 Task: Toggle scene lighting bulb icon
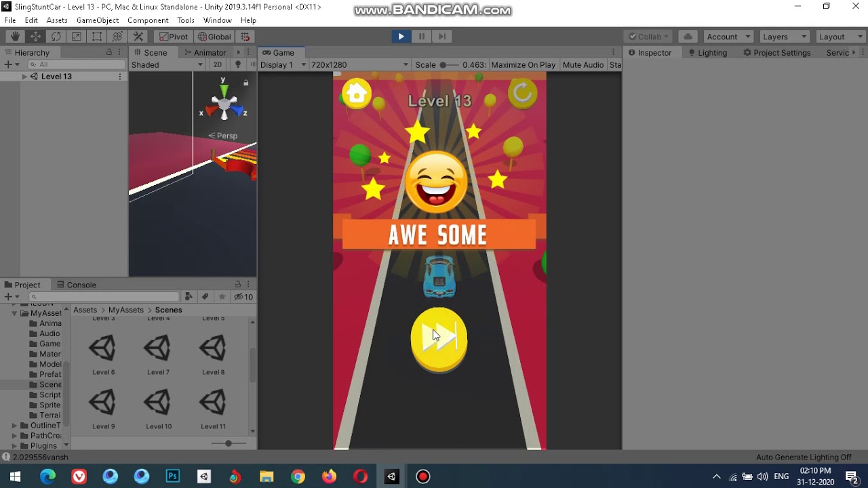click(237, 64)
